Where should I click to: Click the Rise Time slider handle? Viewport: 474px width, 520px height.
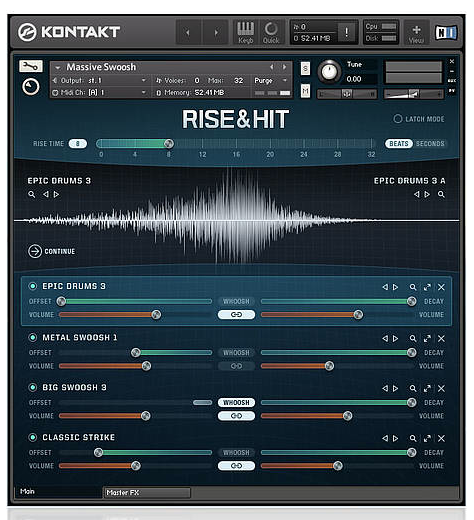(169, 144)
